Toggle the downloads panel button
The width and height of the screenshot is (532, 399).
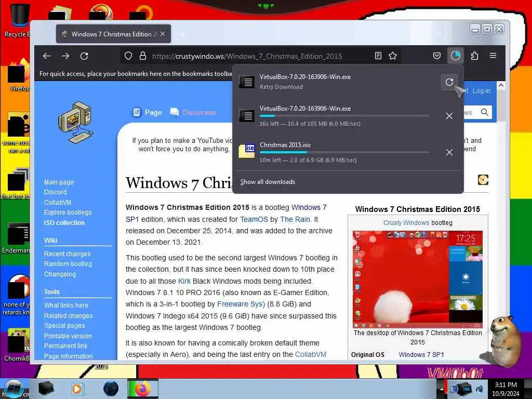455,55
